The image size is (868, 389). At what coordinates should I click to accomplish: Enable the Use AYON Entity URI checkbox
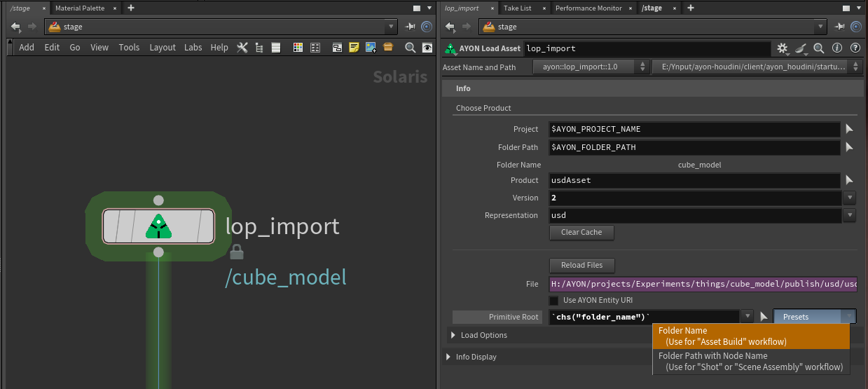point(554,300)
